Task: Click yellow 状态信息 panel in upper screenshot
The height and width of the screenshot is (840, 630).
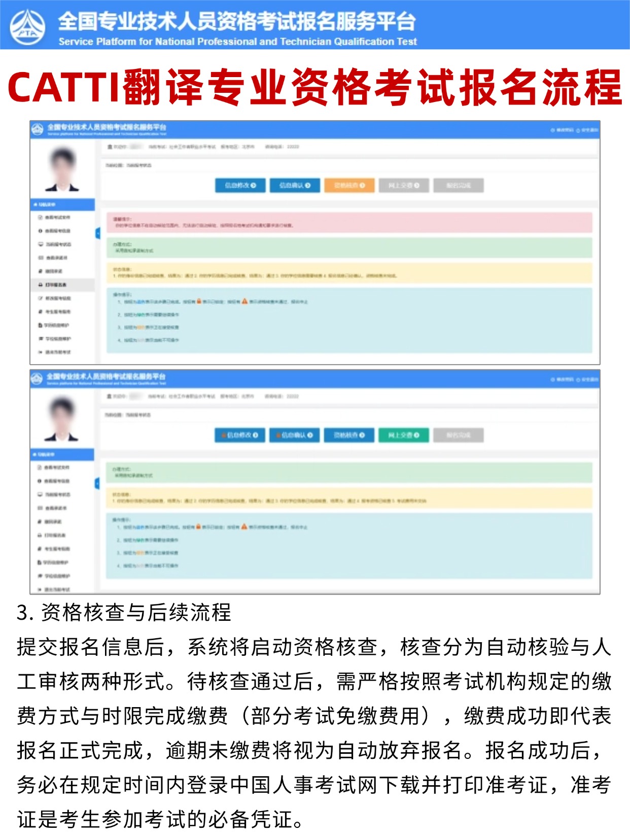Action: (x=349, y=272)
